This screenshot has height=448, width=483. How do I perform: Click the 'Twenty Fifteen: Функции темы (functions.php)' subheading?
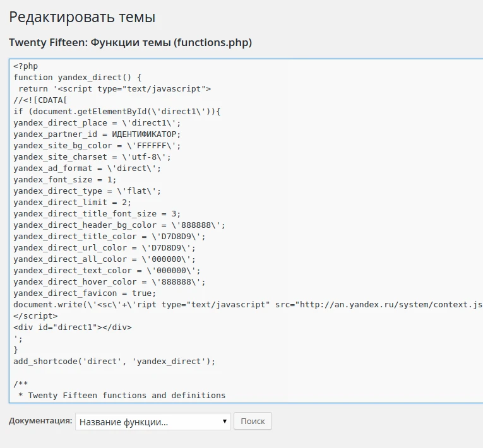130,43
